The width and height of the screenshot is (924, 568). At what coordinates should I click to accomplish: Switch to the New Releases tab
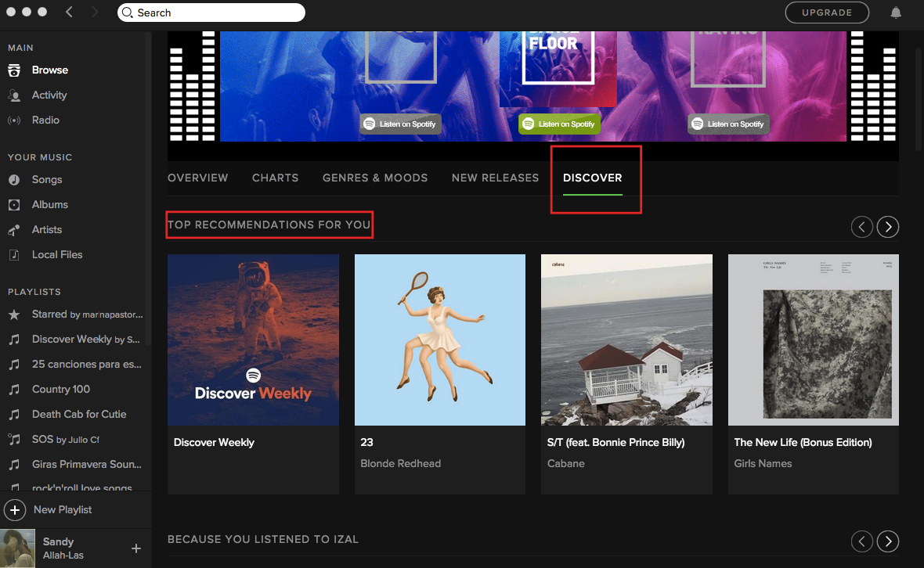click(x=495, y=178)
